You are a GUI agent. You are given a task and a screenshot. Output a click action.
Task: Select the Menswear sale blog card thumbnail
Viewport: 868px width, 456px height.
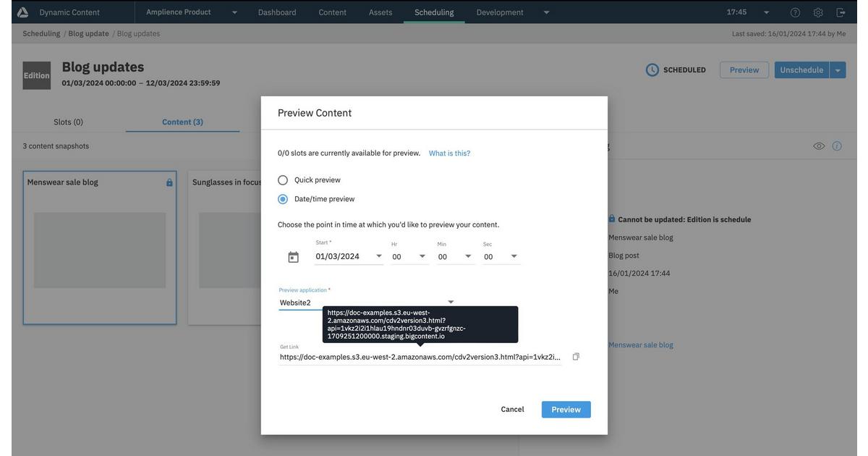point(100,250)
